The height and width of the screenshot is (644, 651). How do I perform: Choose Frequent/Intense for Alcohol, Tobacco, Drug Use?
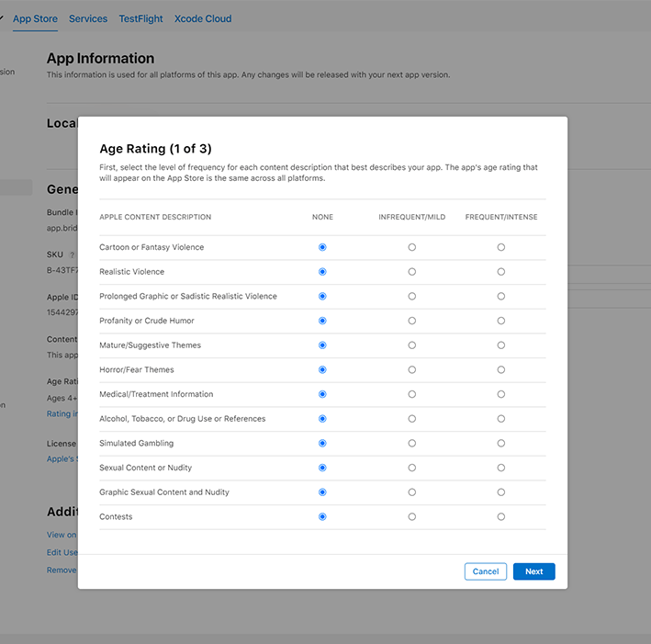tap(501, 419)
